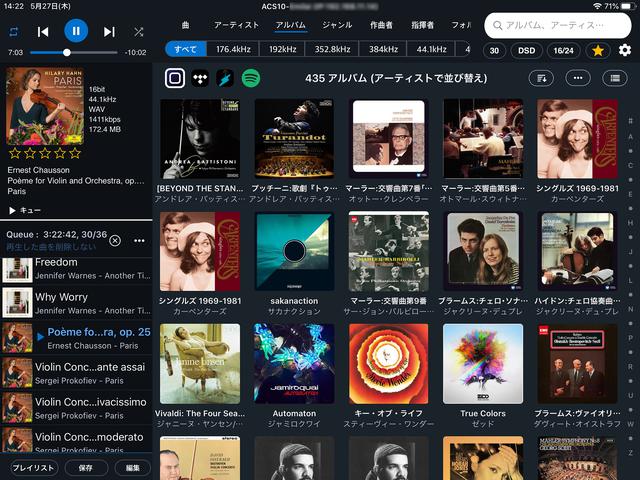Open the 曲 tab

185,25
